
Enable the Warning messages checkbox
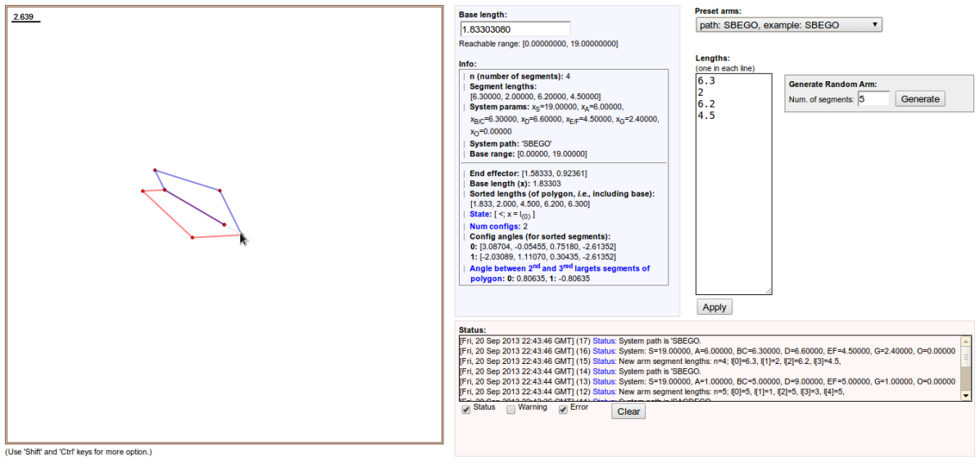click(511, 409)
